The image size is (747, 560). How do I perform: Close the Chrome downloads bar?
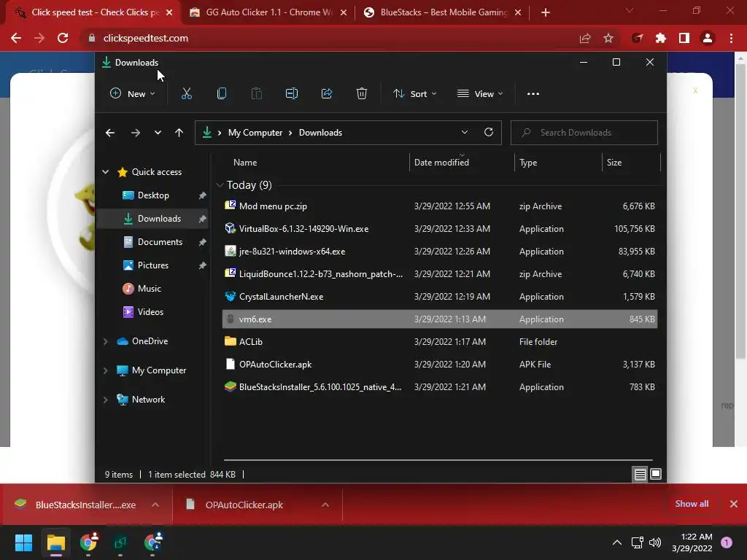point(734,504)
